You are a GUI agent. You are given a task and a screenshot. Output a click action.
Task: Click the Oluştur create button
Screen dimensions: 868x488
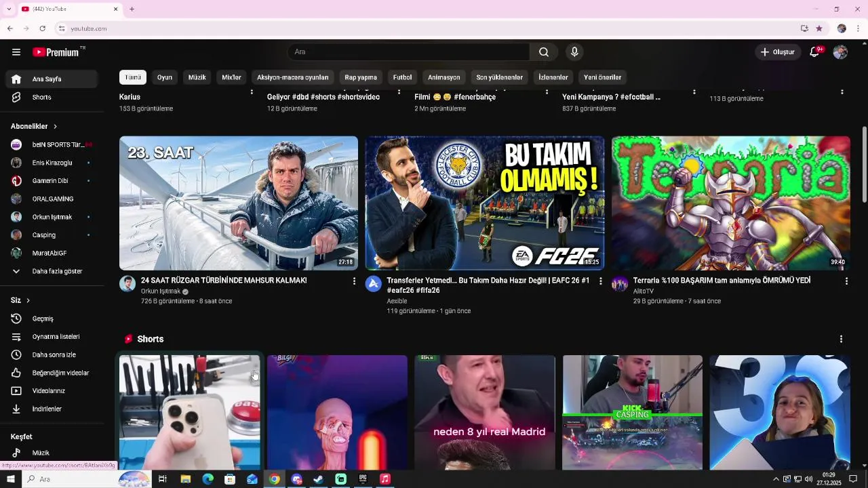[778, 52]
